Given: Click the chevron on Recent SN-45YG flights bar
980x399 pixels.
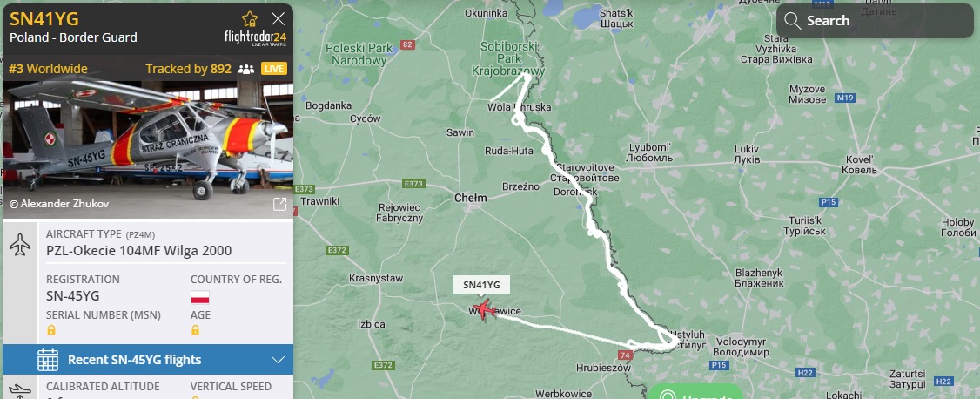Looking at the screenshot, I should tap(279, 360).
